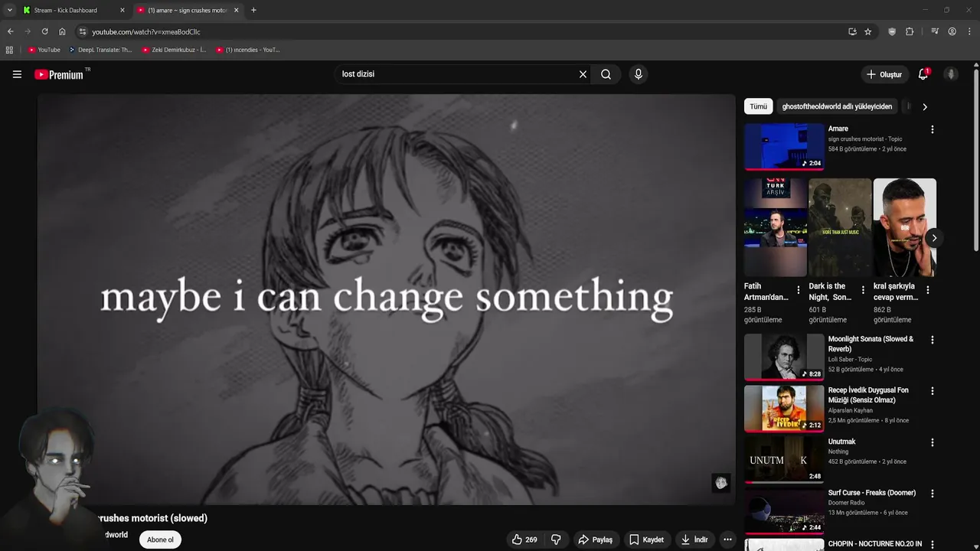The width and height of the screenshot is (980, 551).
Task: Open options for Unutmak video
Action: 932,442
